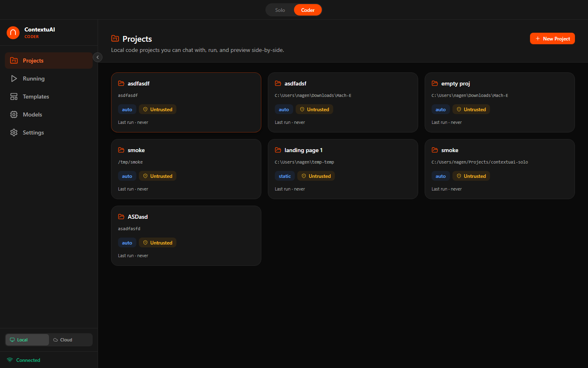Click the path C:/Users/nagen/Projects/contextuai-solo
The height and width of the screenshot is (368, 588).
480,162
